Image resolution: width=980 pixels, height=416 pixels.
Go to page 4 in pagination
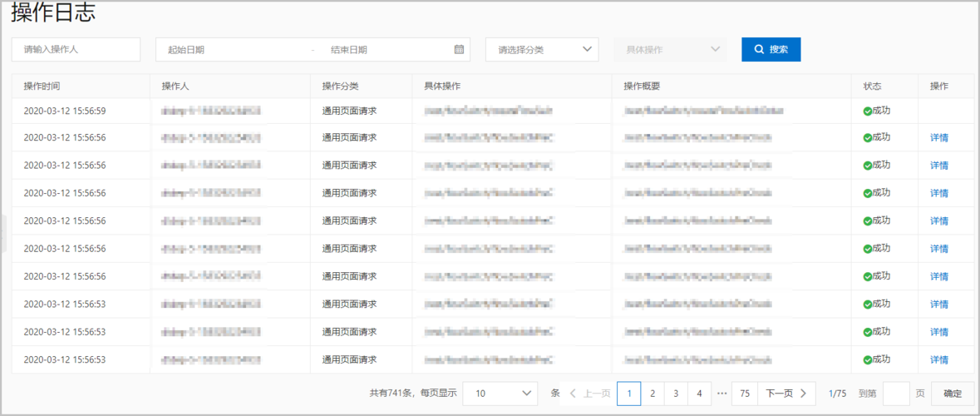pyautogui.click(x=699, y=394)
